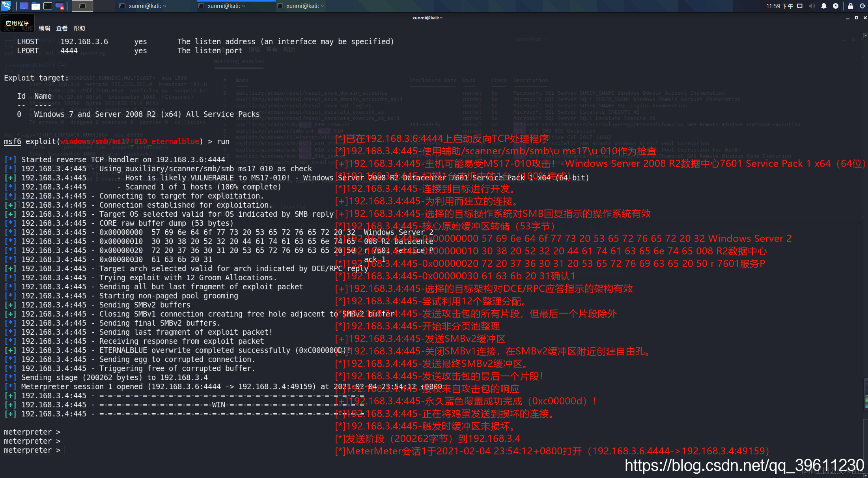This screenshot has height=478, width=868.
Task: Click the active highlighted terminal taskbar button
Action: coord(82,6)
